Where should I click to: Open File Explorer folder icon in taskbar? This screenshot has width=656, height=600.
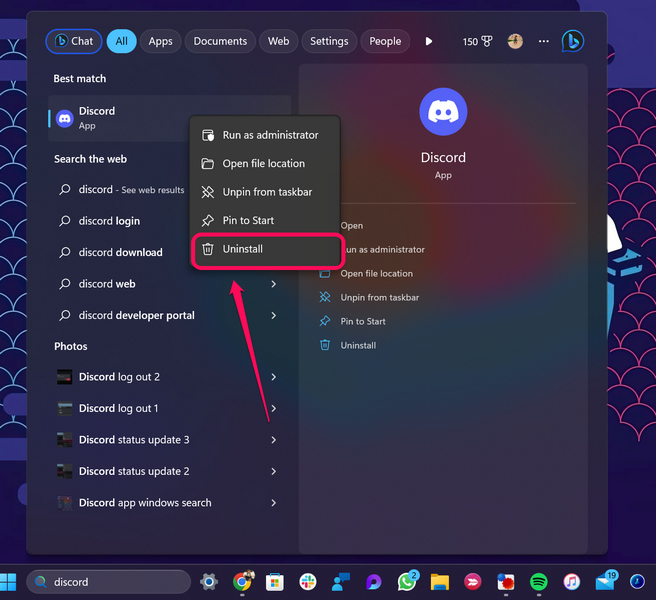440,581
